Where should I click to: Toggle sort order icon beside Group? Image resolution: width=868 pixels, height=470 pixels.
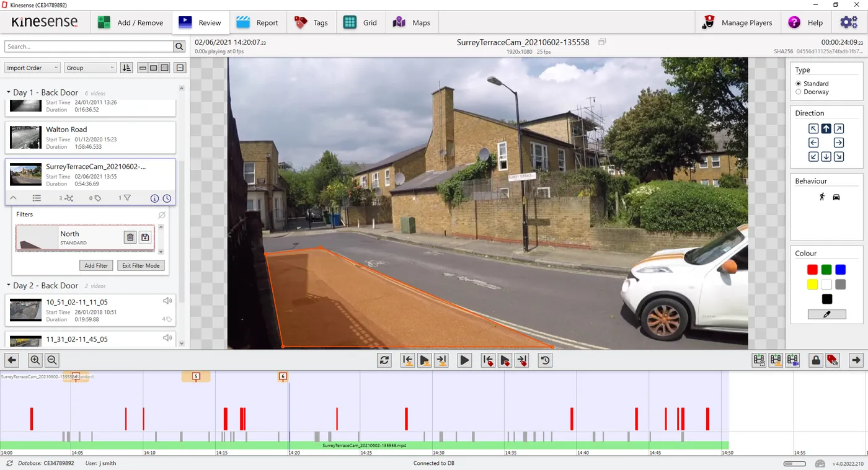click(x=126, y=68)
